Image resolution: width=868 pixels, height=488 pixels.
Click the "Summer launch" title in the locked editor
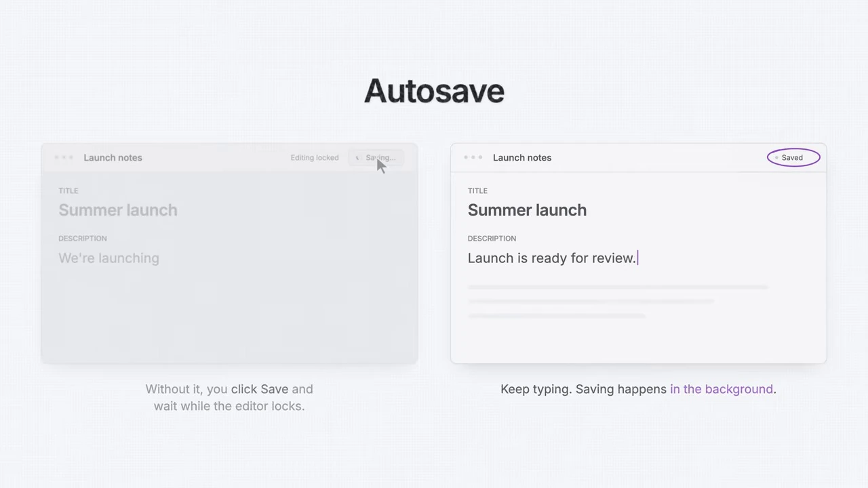tap(118, 210)
